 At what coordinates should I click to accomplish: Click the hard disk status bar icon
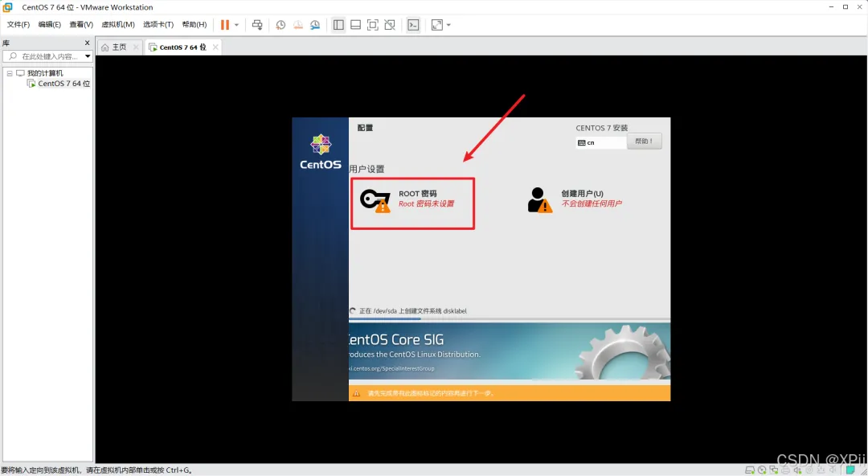click(x=750, y=470)
